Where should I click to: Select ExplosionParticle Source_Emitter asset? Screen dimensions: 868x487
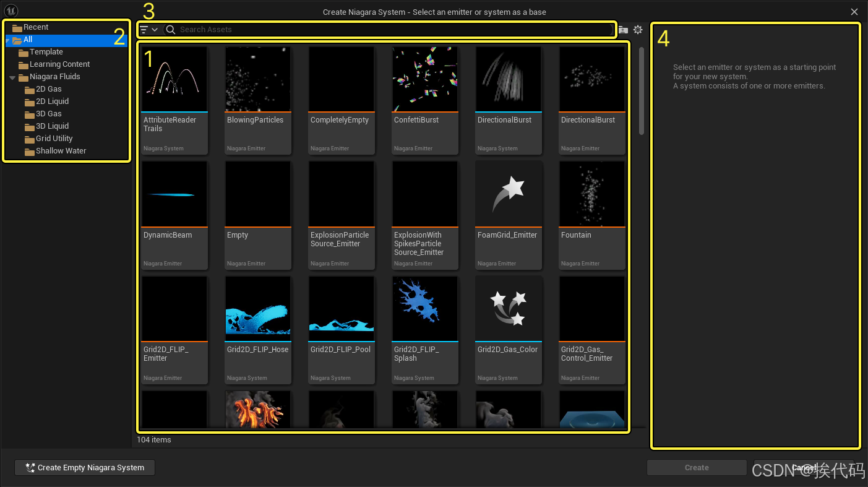point(342,215)
